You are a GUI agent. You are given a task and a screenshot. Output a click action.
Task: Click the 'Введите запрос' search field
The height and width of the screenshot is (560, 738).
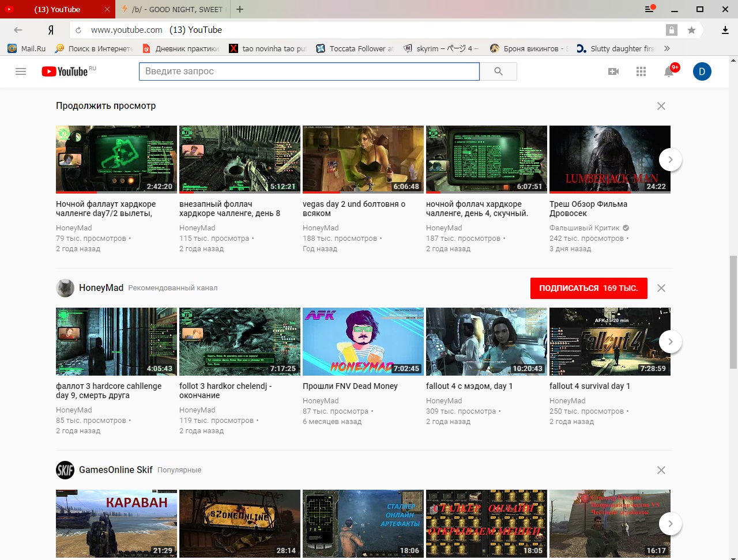click(309, 71)
